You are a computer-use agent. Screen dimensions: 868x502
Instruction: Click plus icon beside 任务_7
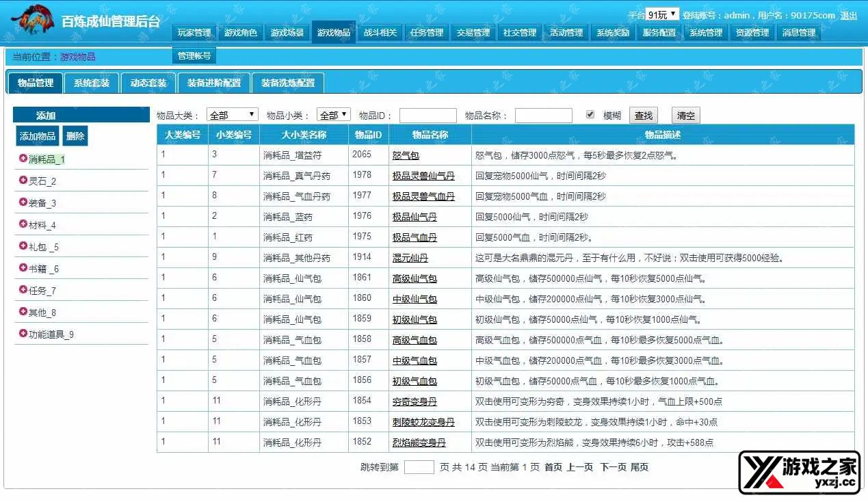coord(23,291)
